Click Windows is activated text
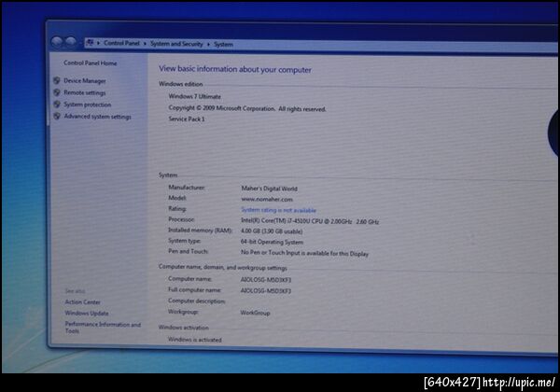This screenshot has width=560, height=392. click(195, 340)
